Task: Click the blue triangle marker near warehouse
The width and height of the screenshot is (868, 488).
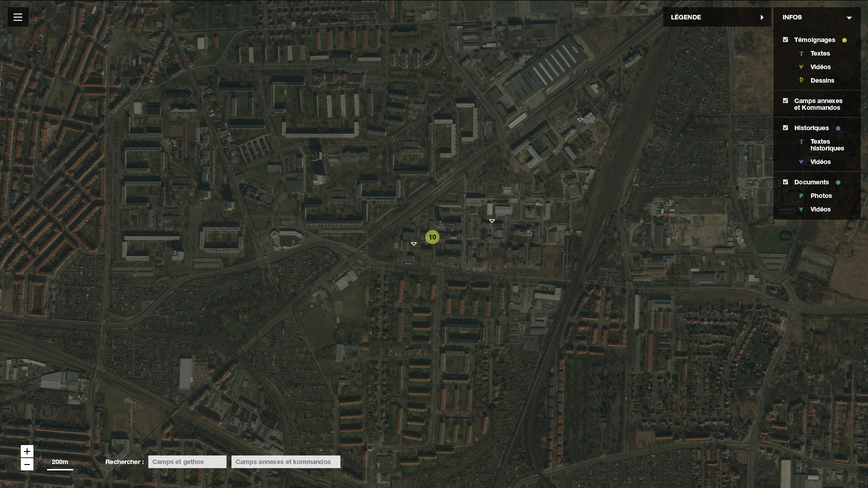Action: pyautogui.click(x=580, y=120)
